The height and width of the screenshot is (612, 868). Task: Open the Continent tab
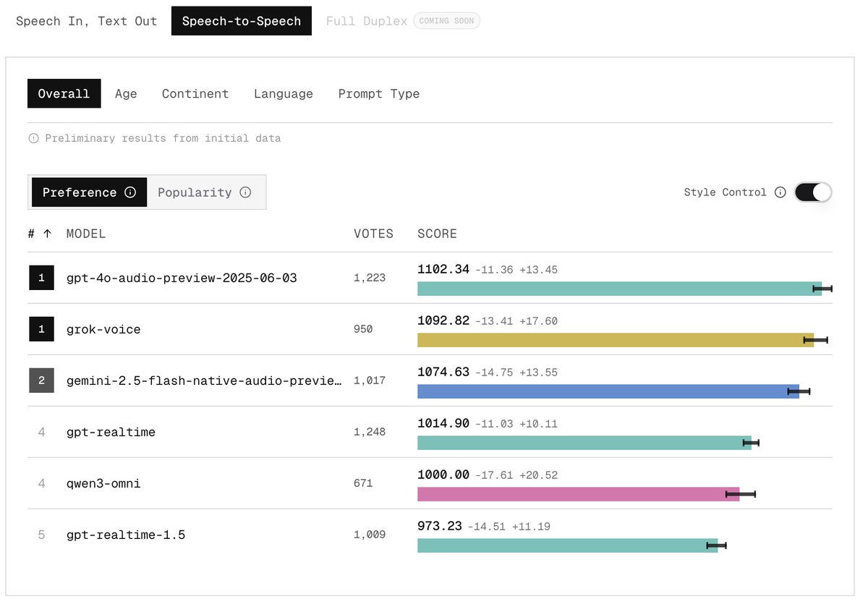tap(195, 93)
